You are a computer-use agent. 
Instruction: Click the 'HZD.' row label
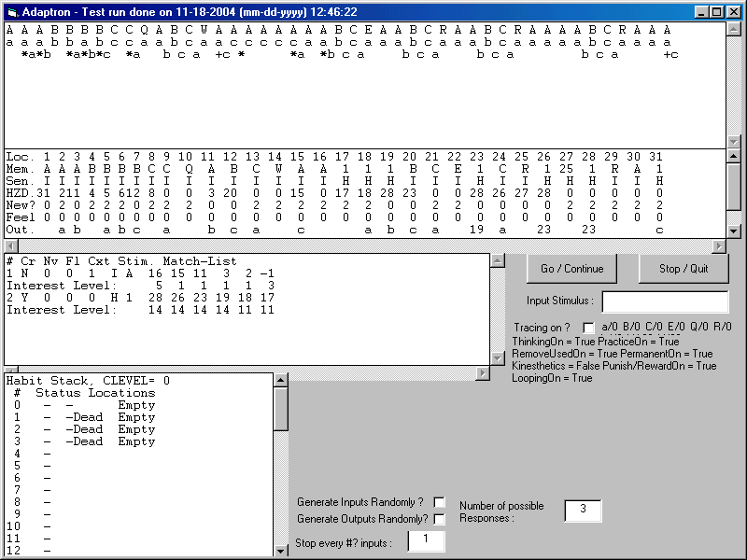pos(20,193)
